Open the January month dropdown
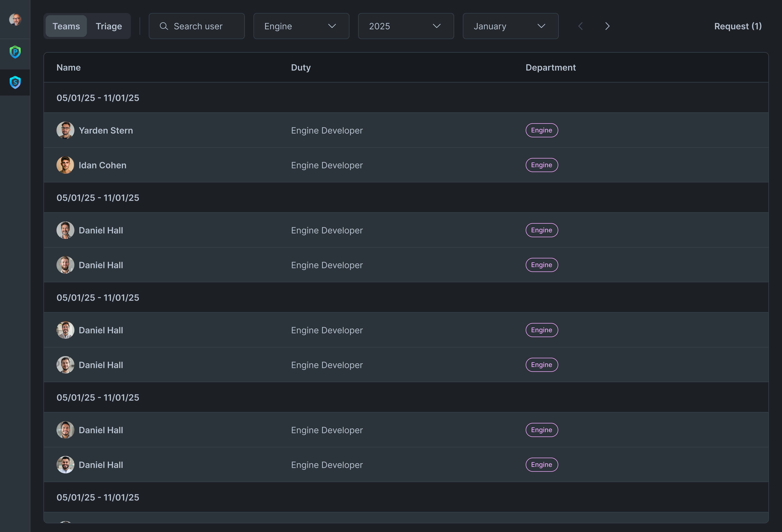 coord(511,26)
